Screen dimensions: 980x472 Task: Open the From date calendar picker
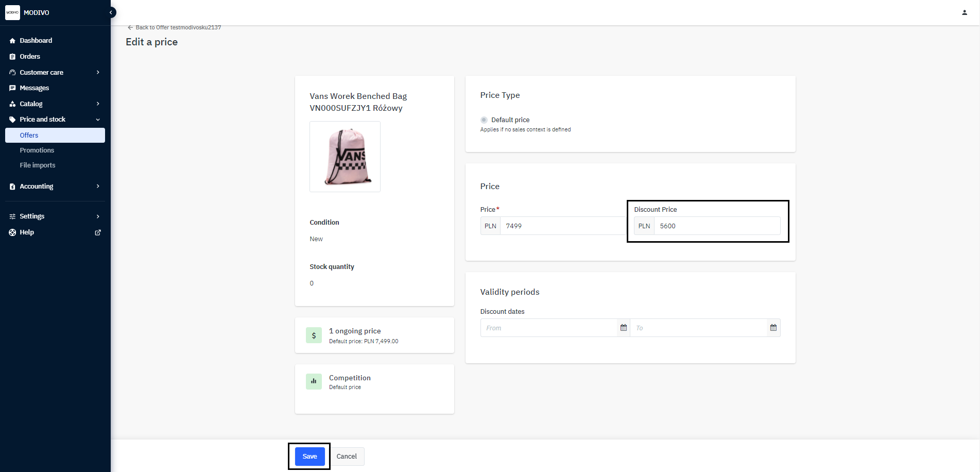623,328
